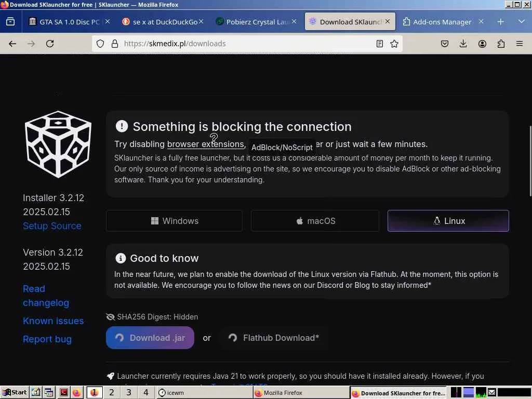Open the mail envelope tray icon
532x399 pixels.
[x=491, y=393]
